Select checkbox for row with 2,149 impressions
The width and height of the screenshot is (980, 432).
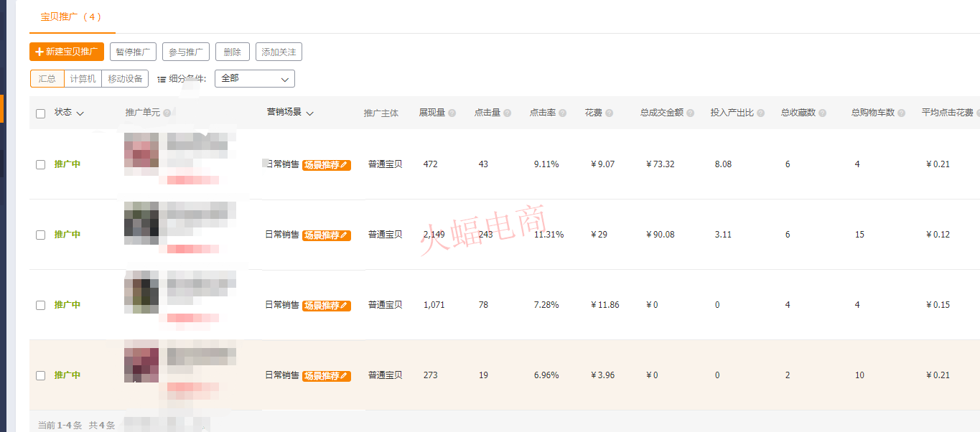pyautogui.click(x=41, y=235)
